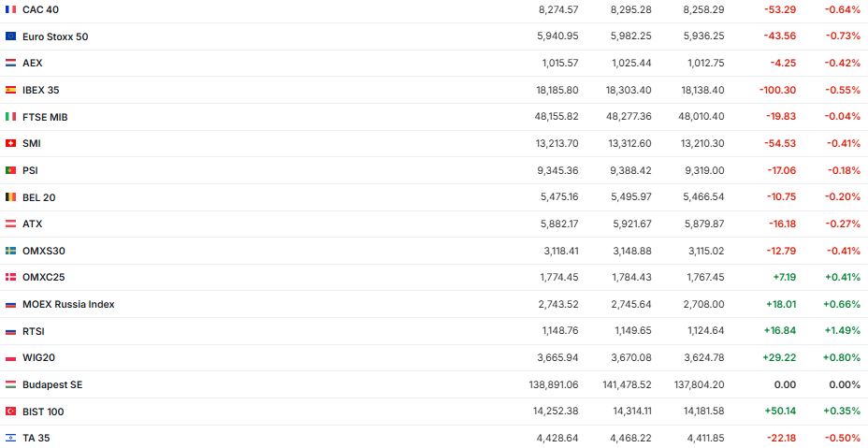This screenshot has width=868, height=448.
Task: Open the CAC 40 index link
Action: click(x=38, y=9)
